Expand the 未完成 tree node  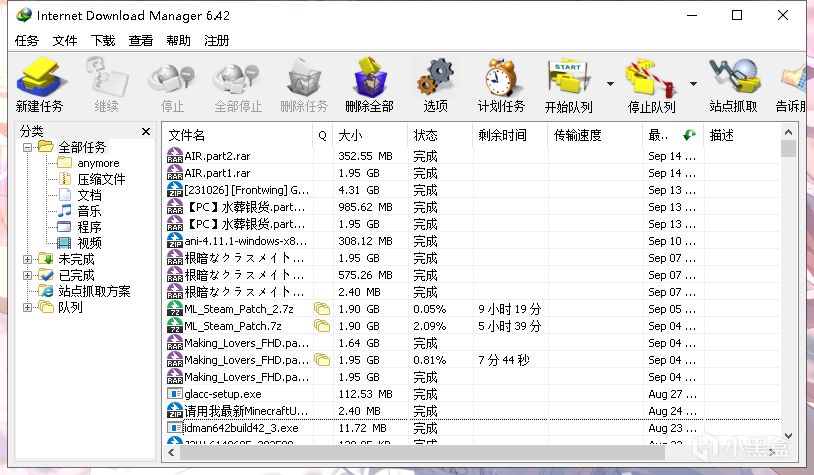27,259
